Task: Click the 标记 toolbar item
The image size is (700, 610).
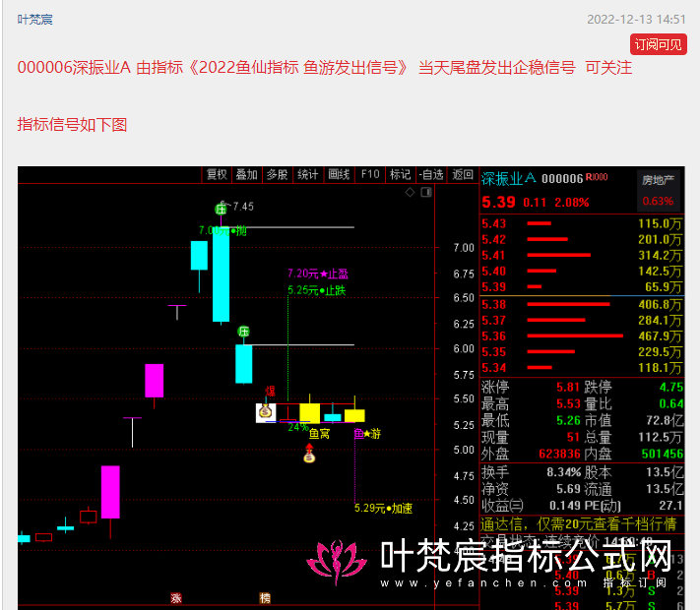Action: point(400,174)
